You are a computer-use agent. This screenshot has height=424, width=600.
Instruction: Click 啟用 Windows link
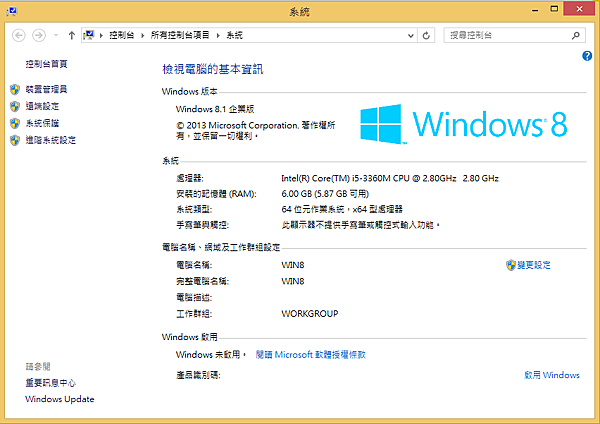click(x=551, y=375)
